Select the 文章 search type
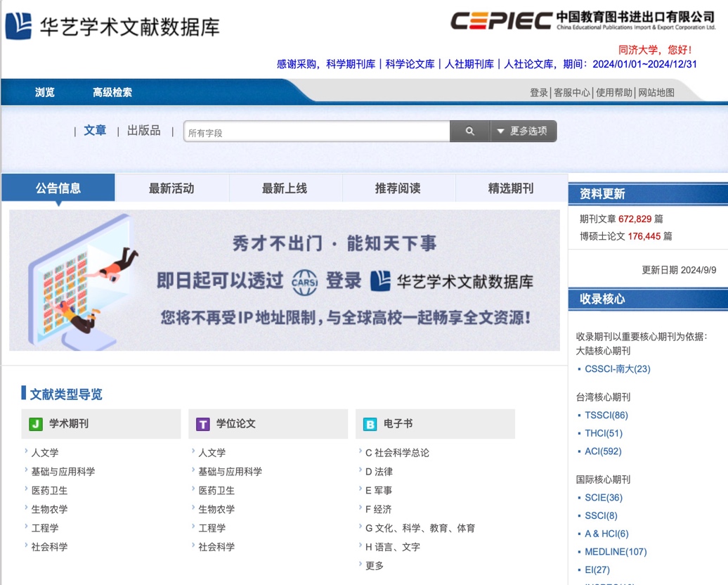 pyautogui.click(x=95, y=131)
